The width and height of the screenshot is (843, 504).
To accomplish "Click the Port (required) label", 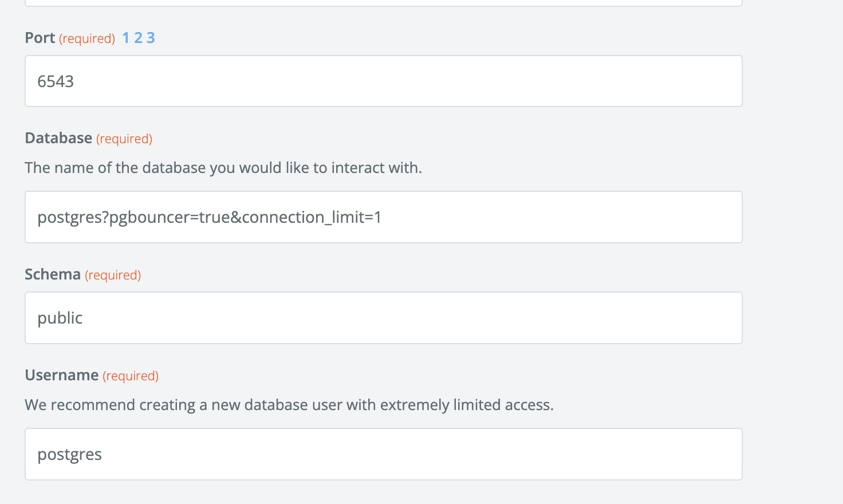I will coord(40,37).
